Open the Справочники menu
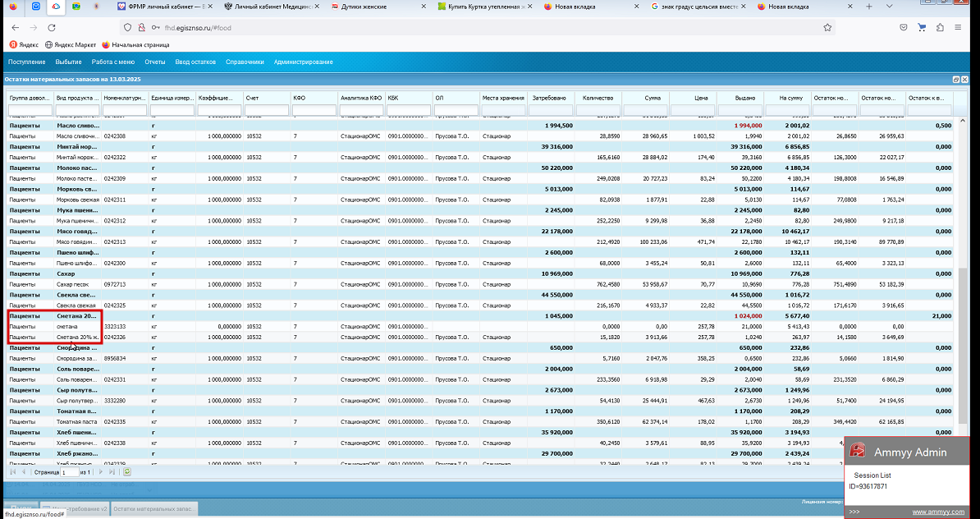This screenshot has height=519, width=980. pos(245,62)
